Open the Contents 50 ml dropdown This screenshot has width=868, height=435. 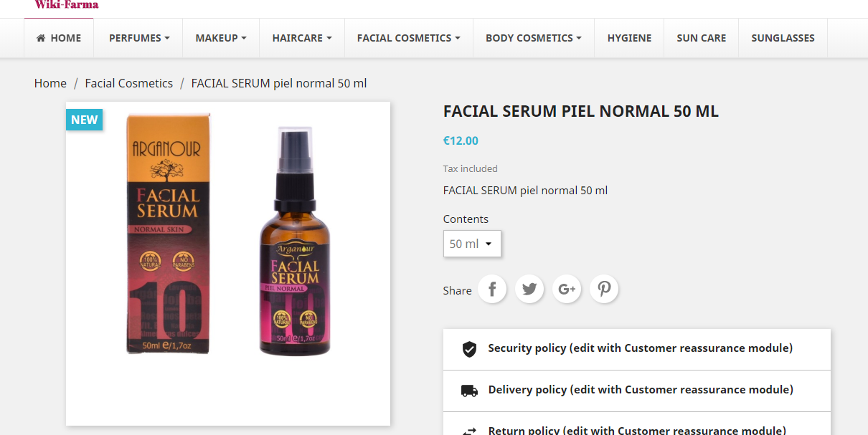[x=472, y=244]
